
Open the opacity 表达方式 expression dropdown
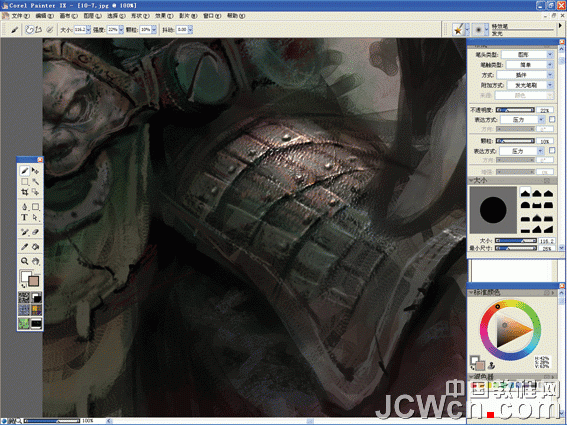[x=523, y=120]
